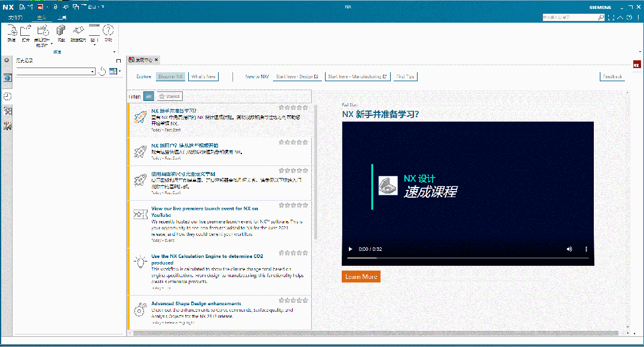This screenshot has height=347, width=644.
Task: Click the picture view icon in the History panel
Action: click(113, 72)
